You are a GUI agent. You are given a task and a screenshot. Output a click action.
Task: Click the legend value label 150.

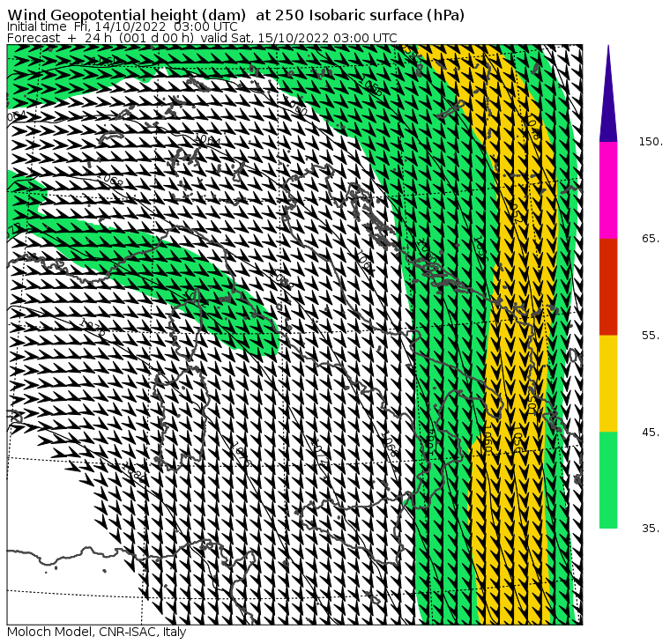point(651,142)
